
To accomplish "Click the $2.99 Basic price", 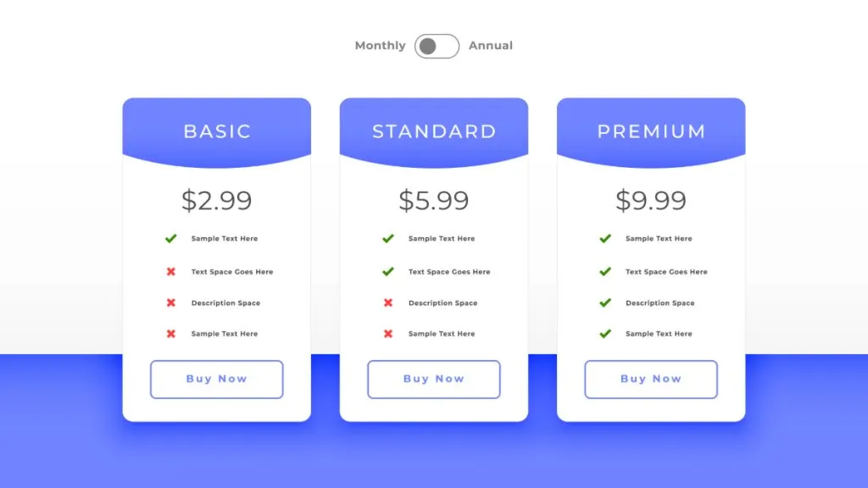I will 217,201.
